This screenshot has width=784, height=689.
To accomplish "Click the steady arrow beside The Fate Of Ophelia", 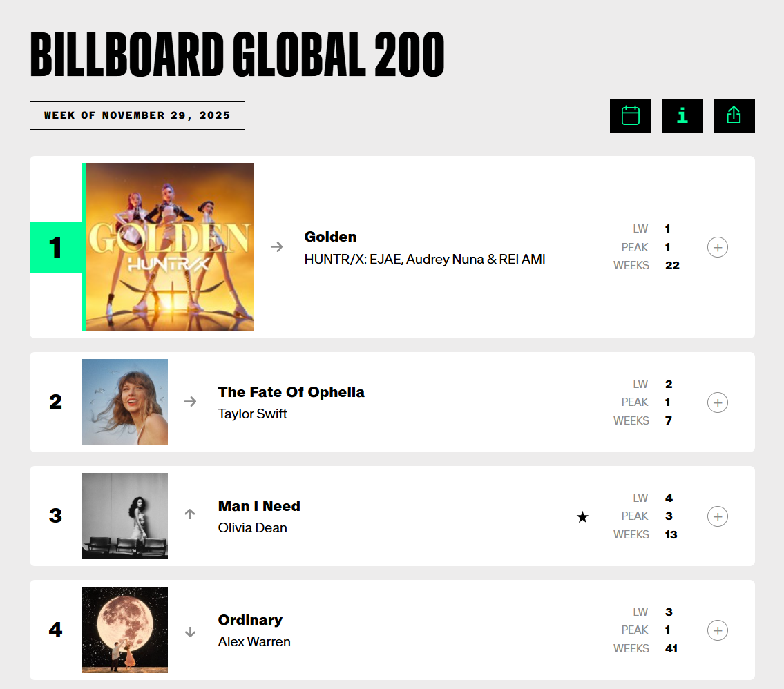I will (x=190, y=402).
